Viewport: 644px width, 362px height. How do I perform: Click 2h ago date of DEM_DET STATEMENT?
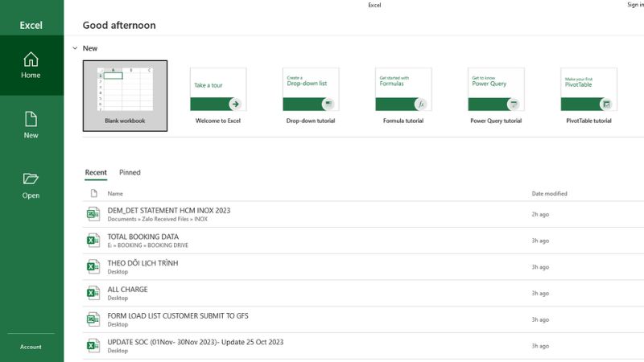[540, 214]
